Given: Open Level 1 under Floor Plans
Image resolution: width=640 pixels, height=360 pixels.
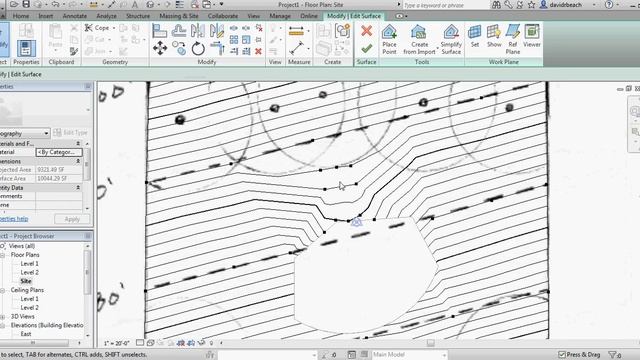Looking at the screenshot, I should point(29,264).
